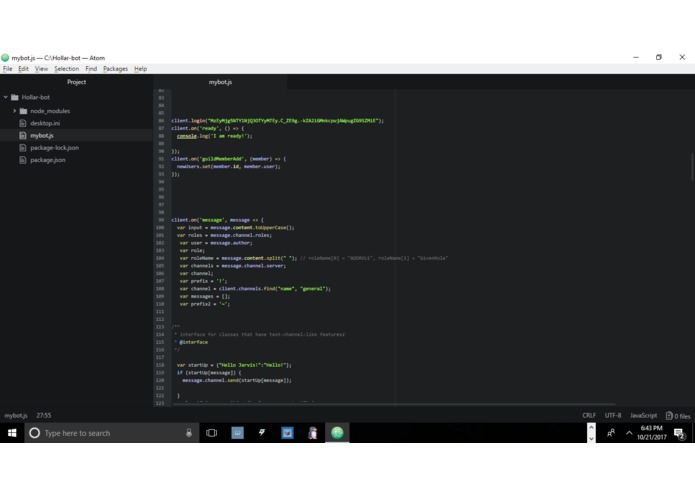695x494 pixels.
Task: Open the penguin app on taskbar
Action: 312,433
